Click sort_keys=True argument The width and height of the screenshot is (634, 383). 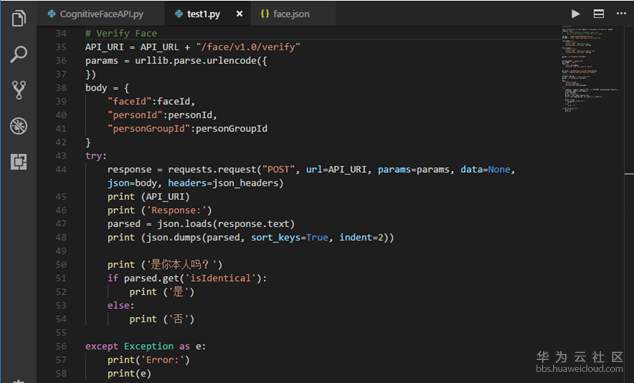coord(290,237)
